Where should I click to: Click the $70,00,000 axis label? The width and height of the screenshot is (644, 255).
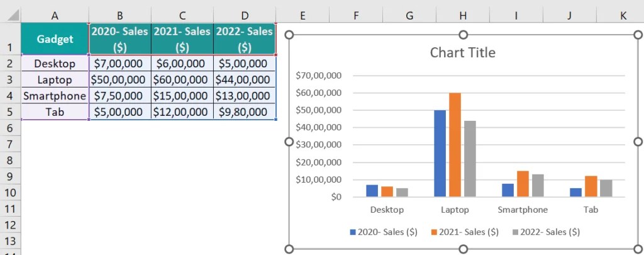coord(318,76)
